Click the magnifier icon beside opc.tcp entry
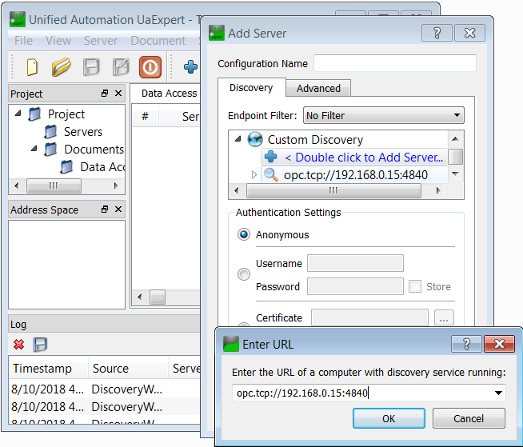Screen dimensions: 523x447 (271, 174)
